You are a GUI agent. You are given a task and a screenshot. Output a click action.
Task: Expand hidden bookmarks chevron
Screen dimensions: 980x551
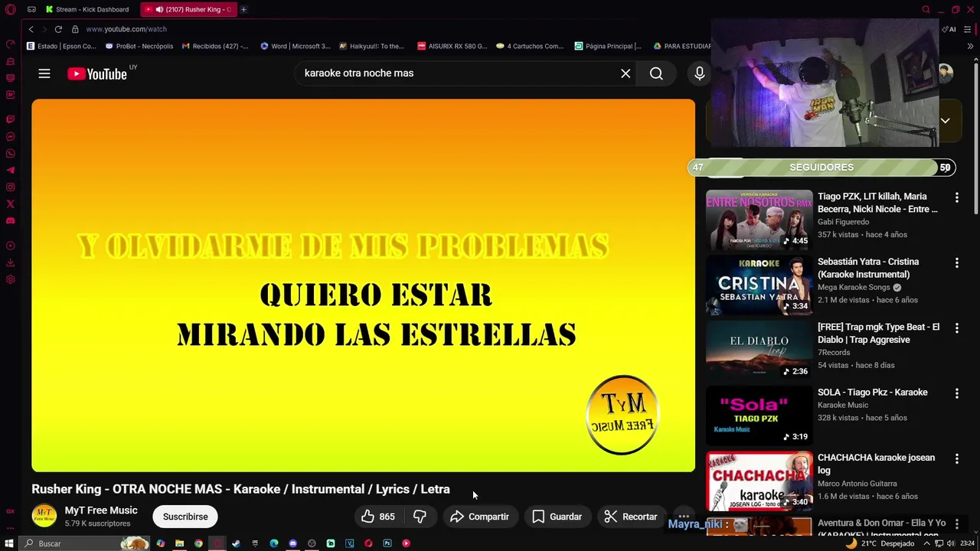click(970, 46)
